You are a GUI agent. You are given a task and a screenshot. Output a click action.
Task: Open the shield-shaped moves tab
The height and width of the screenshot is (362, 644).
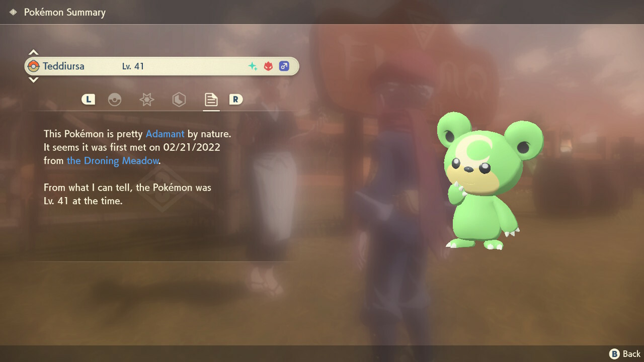point(179,100)
